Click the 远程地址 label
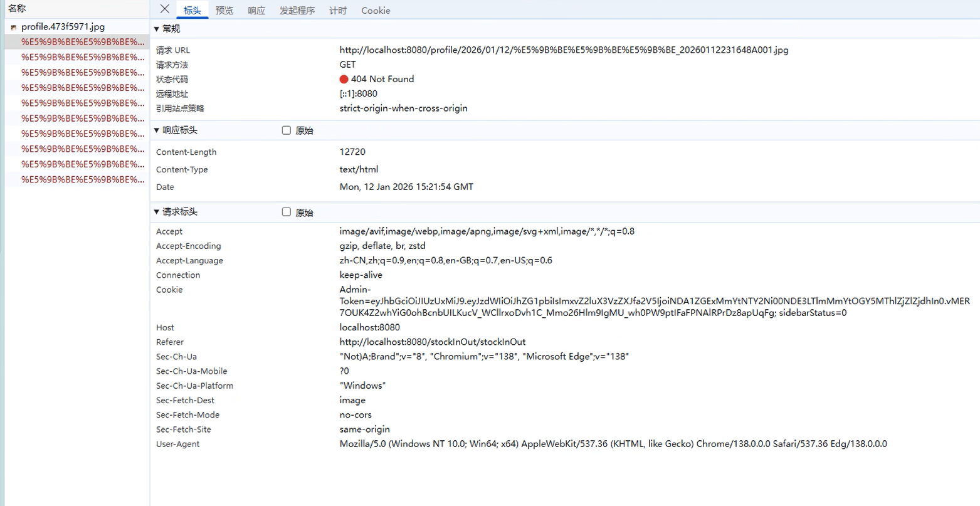 point(172,93)
